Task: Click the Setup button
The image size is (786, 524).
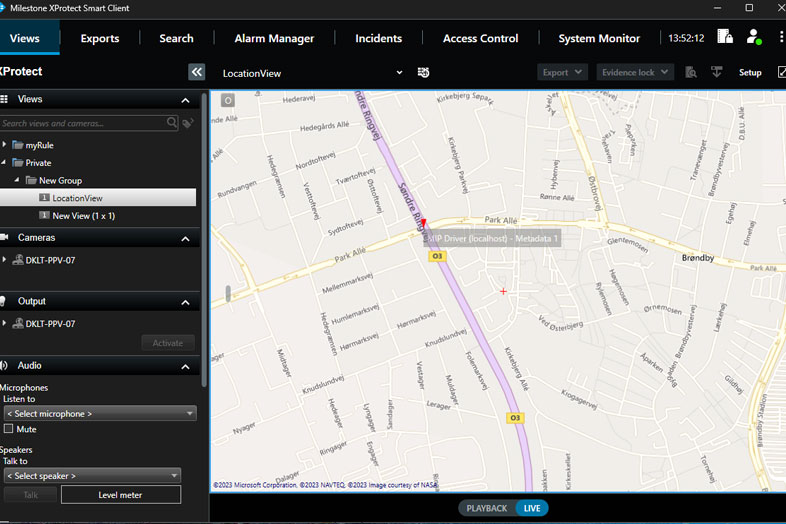Action: point(750,73)
